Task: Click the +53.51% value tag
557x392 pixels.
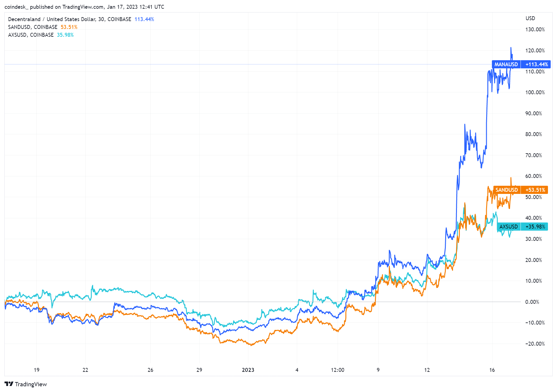Action: click(535, 190)
